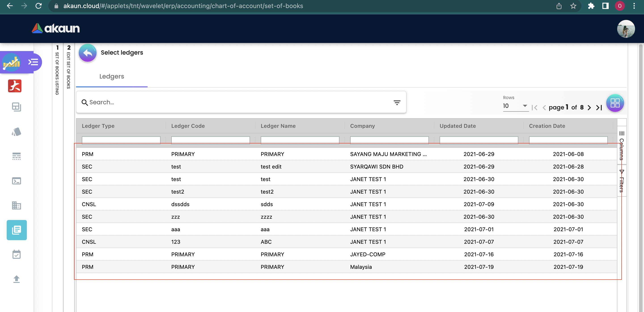Viewport: 644px width, 312px height.
Task: Click the grid view round button
Action: coord(615,103)
